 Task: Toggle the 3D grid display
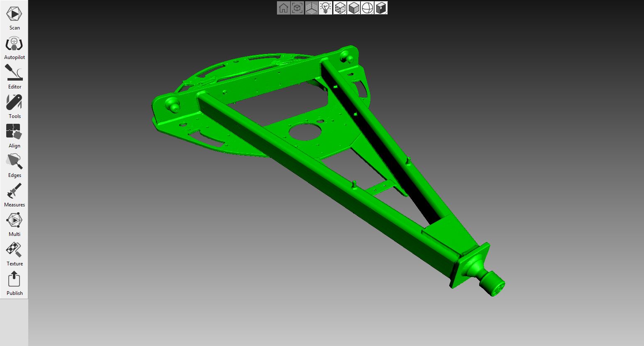311,8
